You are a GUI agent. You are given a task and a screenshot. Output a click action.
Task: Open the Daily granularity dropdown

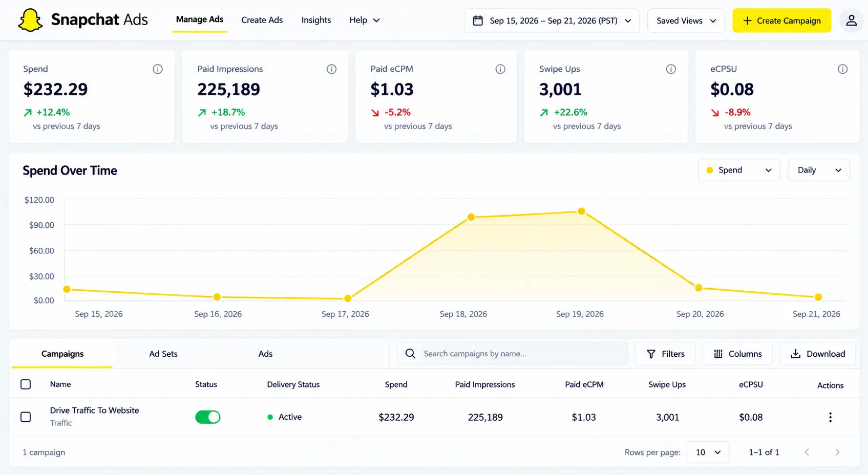819,170
